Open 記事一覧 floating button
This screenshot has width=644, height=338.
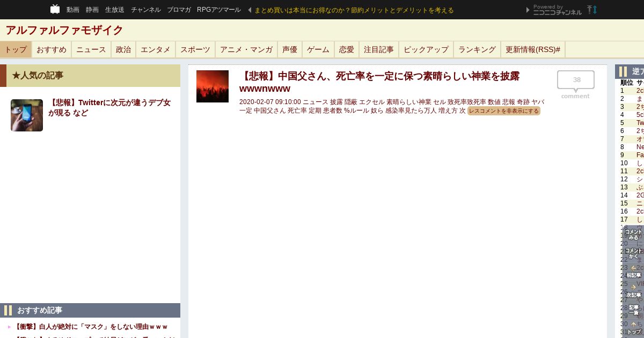coord(633,310)
